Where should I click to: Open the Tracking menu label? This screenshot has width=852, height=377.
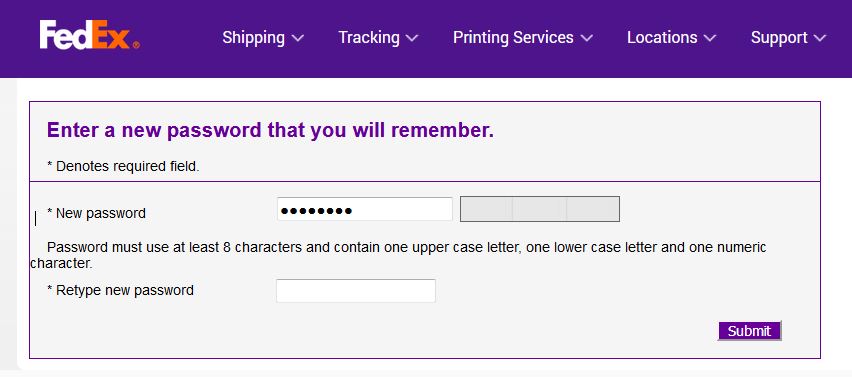(x=369, y=37)
